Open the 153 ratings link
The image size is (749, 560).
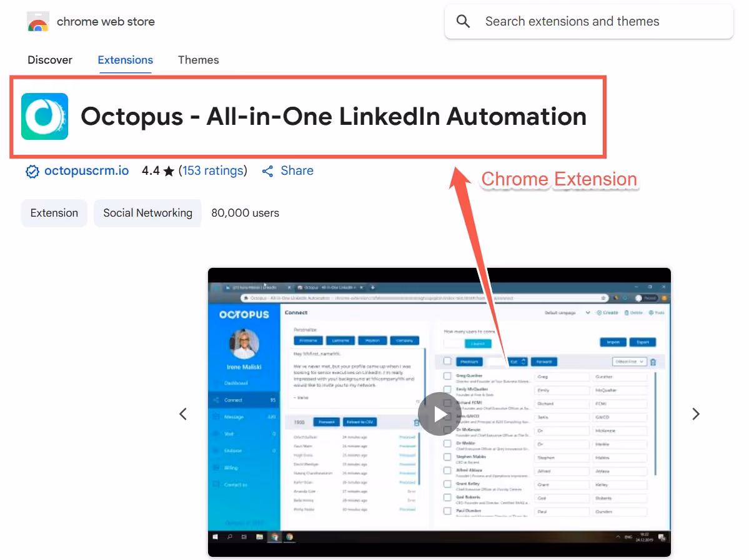(x=213, y=171)
